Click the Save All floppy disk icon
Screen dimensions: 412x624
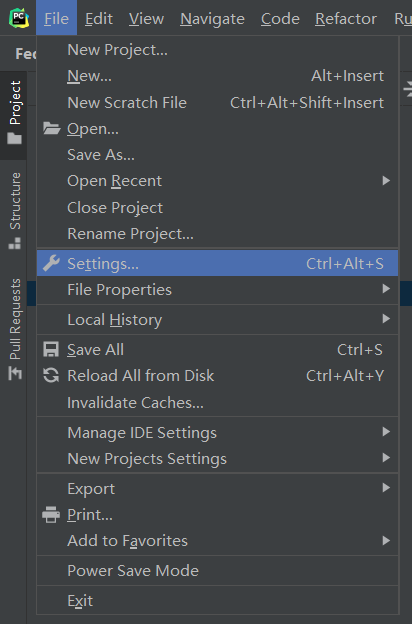tap(51, 349)
